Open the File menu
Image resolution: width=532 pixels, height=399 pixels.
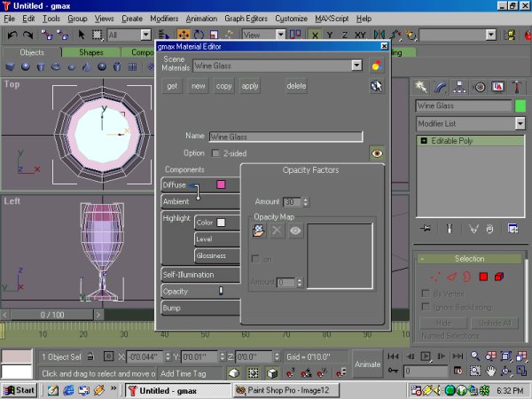tap(9, 19)
